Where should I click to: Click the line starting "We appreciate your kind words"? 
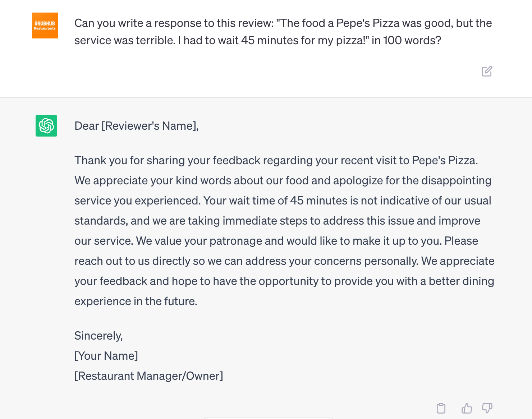click(x=283, y=180)
